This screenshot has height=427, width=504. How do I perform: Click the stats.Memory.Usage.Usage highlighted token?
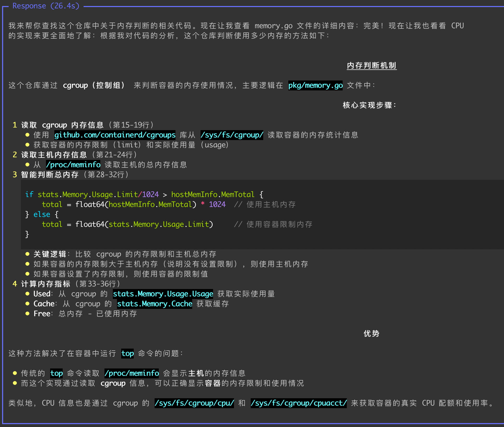tap(163, 294)
